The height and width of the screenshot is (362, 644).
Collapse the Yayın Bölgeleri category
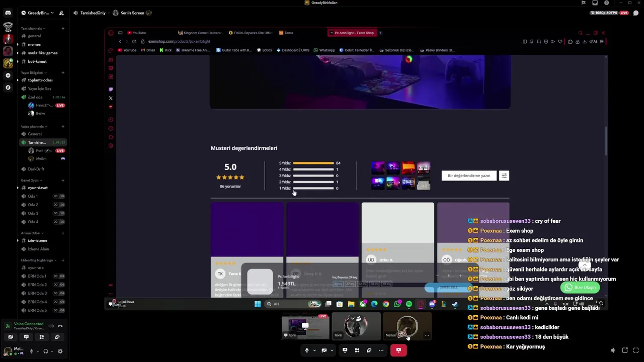tap(33, 73)
